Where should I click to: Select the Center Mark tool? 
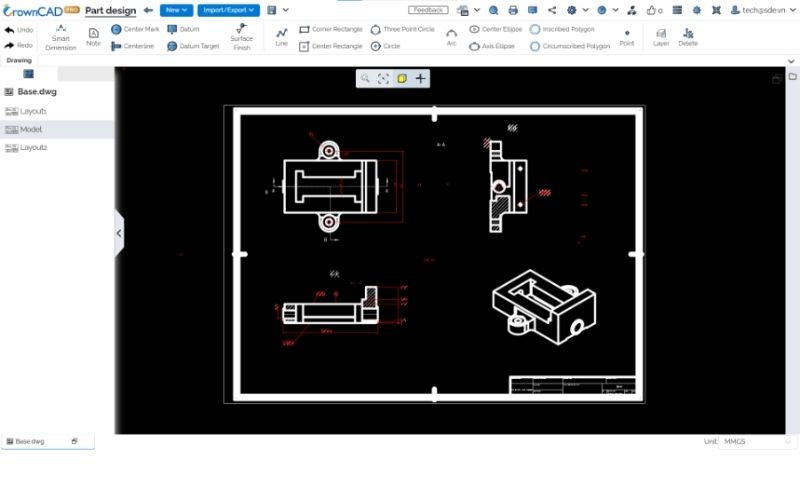[135, 30]
